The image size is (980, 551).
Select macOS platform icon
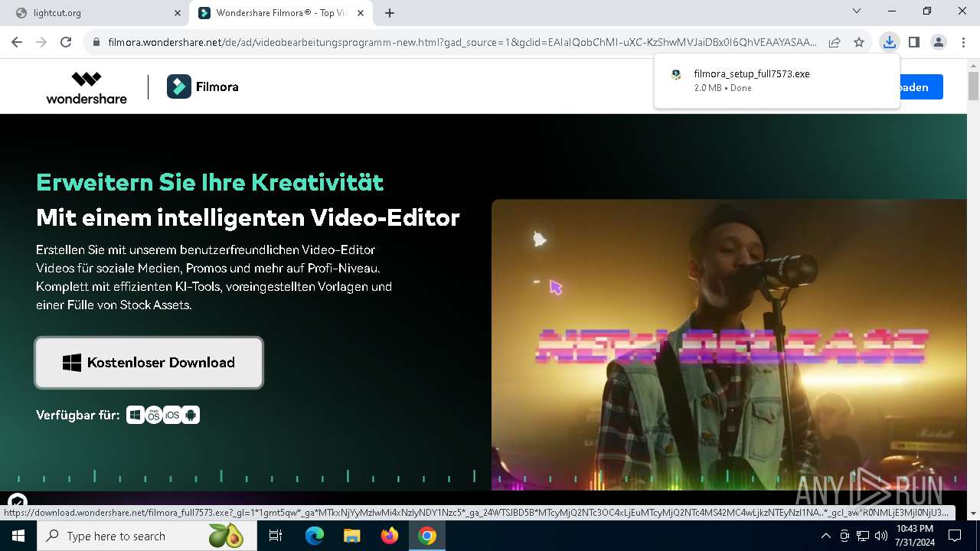[154, 415]
